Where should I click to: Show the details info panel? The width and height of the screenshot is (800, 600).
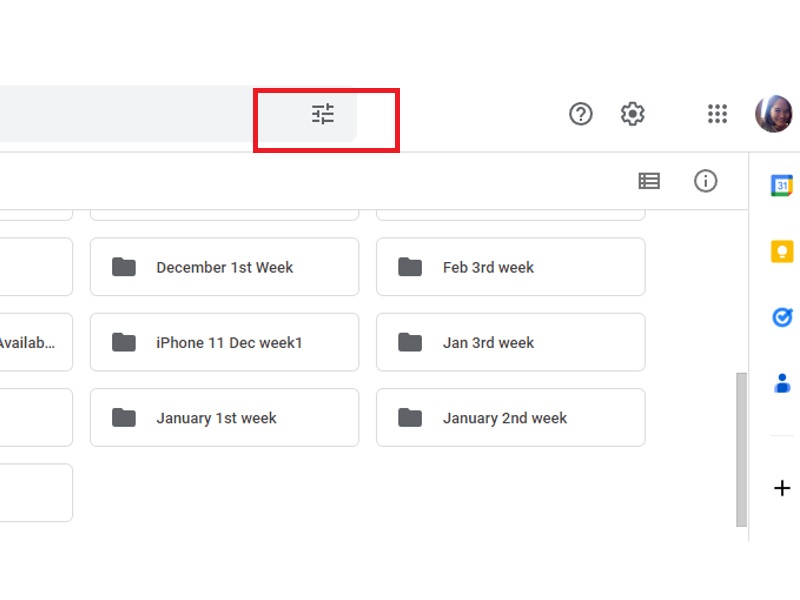click(x=706, y=181)
